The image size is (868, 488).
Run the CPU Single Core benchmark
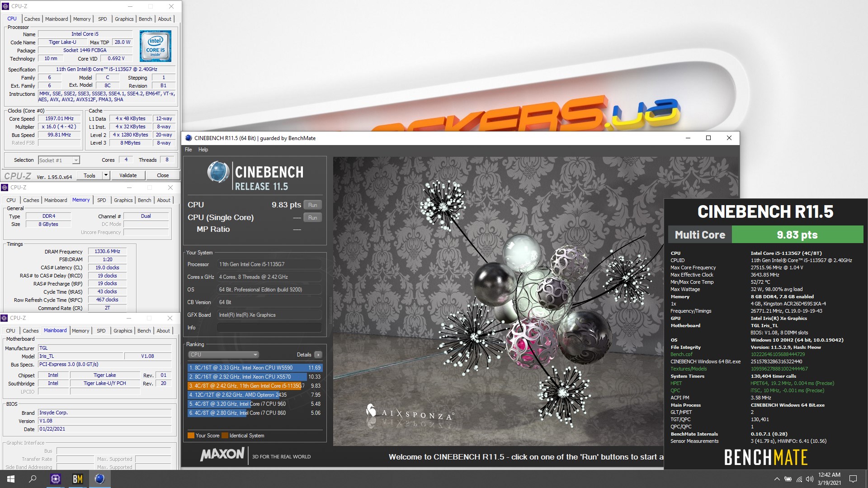[312, 218]
